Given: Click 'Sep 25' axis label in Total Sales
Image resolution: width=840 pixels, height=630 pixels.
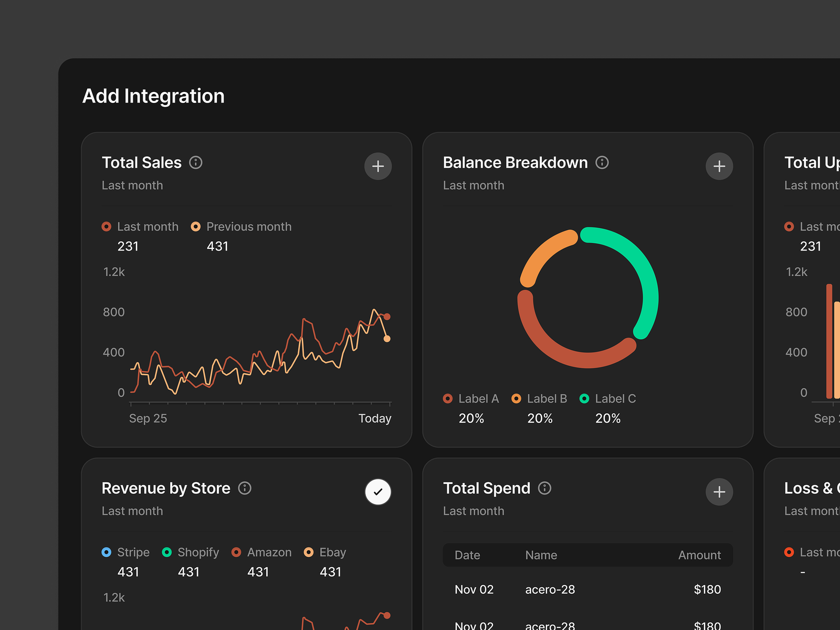Looking at the screenshot, I should point(148,418).
